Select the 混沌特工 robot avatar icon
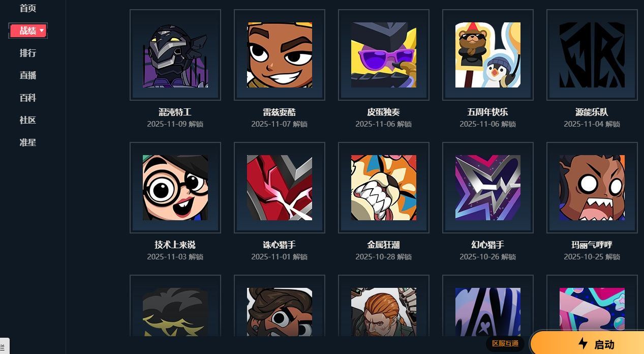Screen dimensions: 644x354 [175, 55]
